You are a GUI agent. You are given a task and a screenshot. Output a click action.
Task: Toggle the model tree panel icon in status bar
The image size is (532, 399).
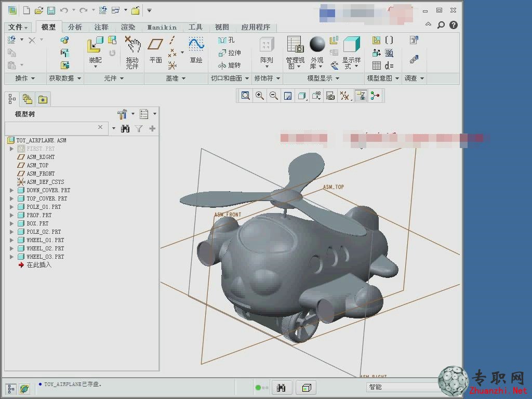point(11,389)
